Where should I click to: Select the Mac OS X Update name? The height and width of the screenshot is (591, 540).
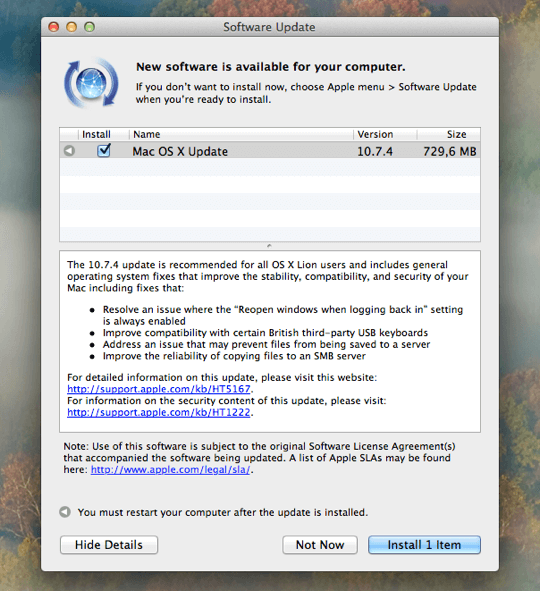[180, 151]
